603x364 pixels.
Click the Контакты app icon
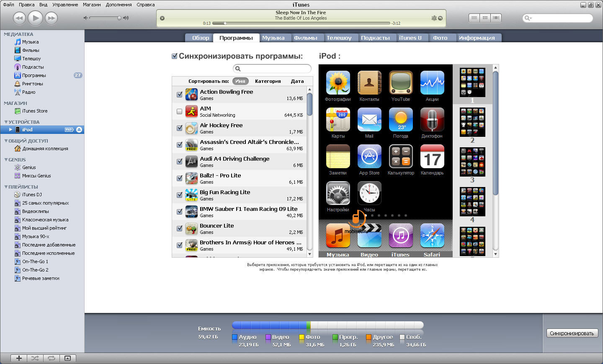coord(369,83)
